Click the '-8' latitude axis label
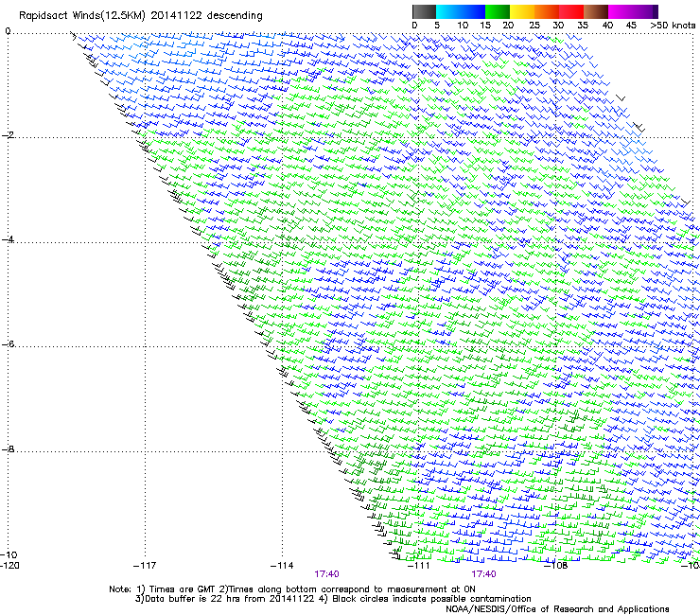 8,448
